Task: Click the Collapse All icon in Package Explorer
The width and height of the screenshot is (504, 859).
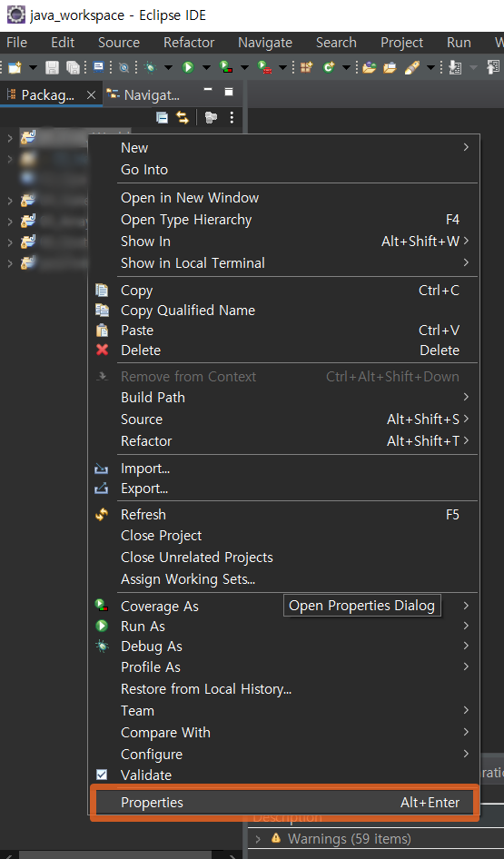Action: point(163,117)
